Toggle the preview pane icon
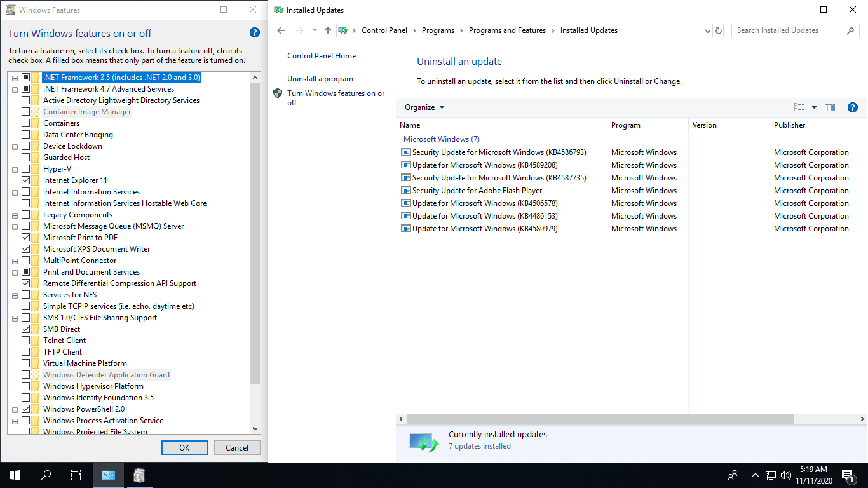Screen dimensions: 868x488 point(830,107)
